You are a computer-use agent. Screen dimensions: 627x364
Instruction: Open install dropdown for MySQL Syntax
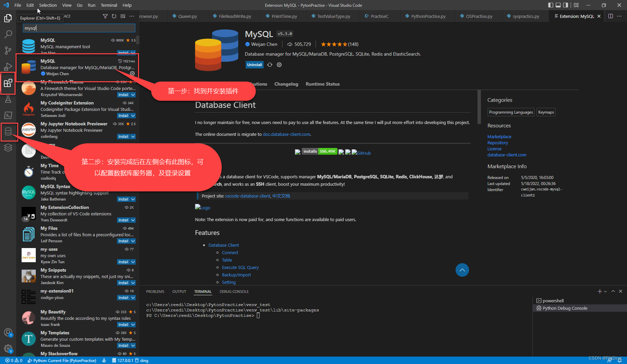[133, 199]
